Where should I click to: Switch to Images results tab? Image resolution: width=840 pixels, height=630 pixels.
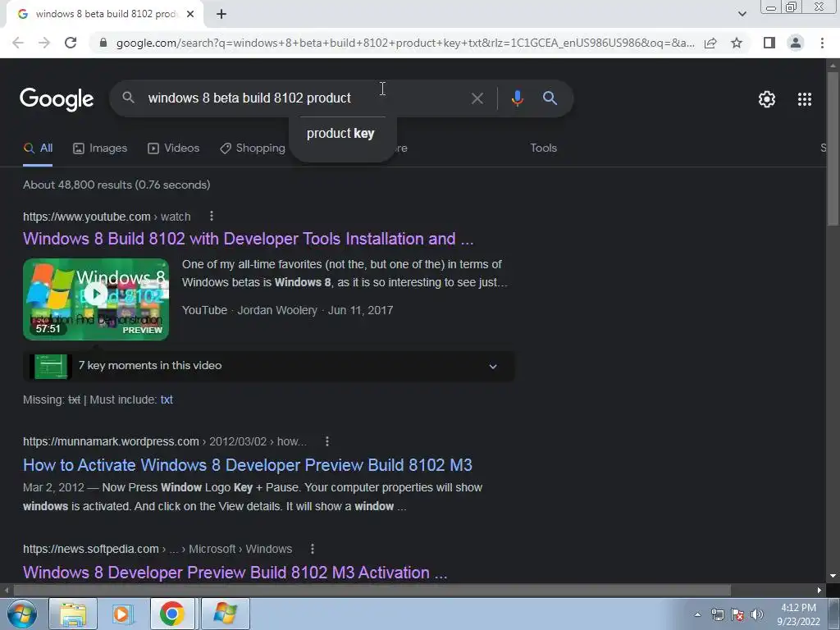click(100, 148)
